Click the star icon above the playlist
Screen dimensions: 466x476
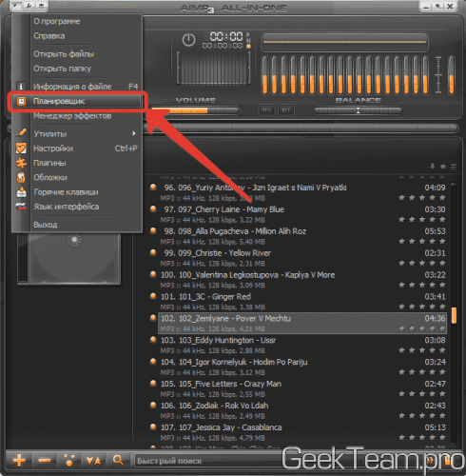coord(443,167)
